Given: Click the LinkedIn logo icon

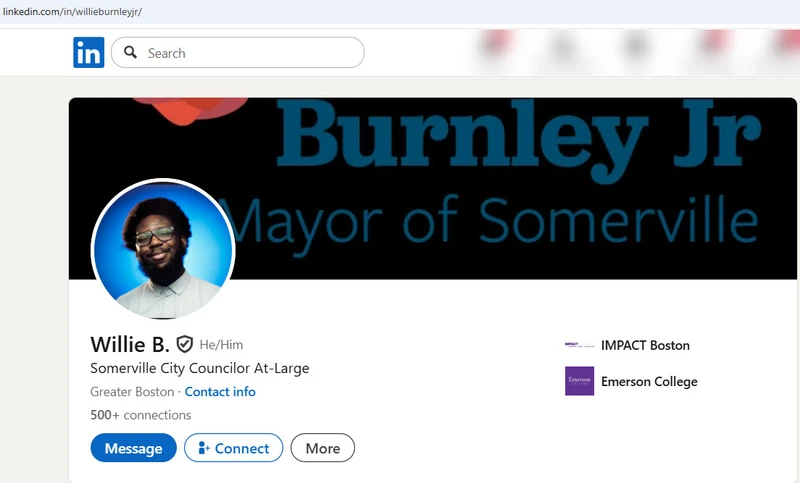Looking at the screenshot, I should pyautogui.click(x=89, y=53).
